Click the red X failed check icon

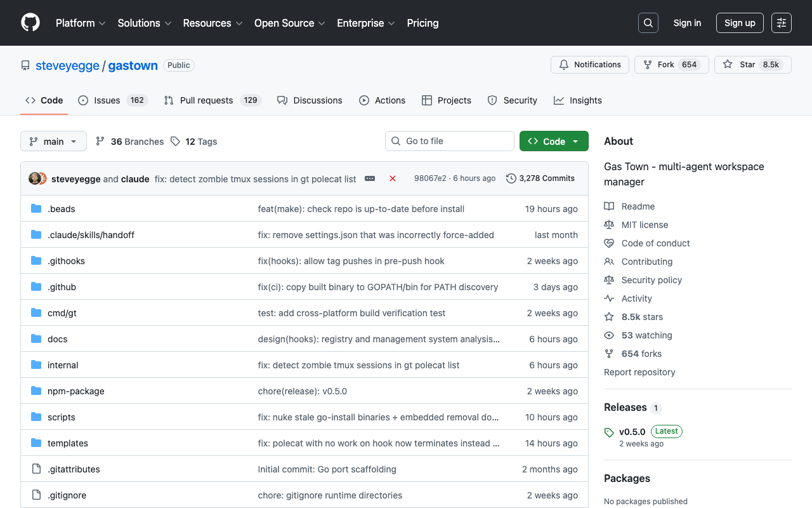pos(393,178)
